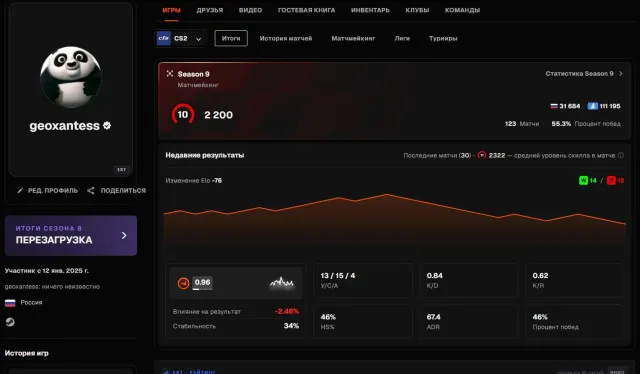Click the geoxantess username

tap(64, 126)
